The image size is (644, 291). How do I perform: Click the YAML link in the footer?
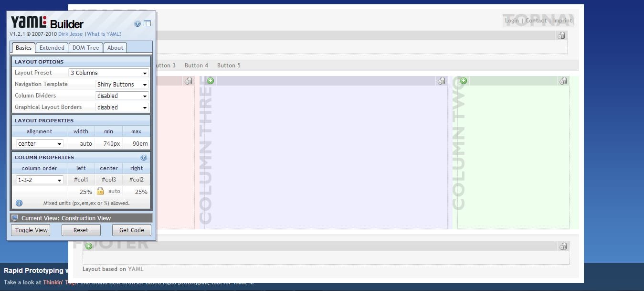click(x=136, y=269)
